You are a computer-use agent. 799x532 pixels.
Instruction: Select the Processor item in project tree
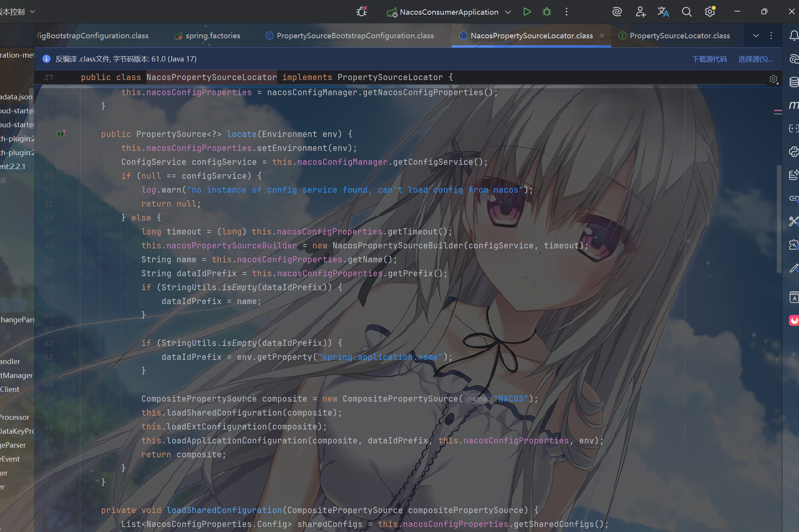pos(15,417)
